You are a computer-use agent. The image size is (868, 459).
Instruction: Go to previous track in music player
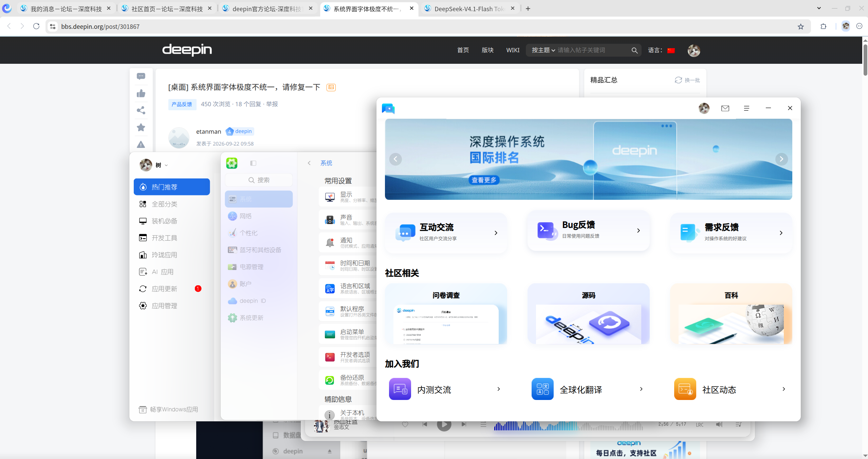(425, 424)
